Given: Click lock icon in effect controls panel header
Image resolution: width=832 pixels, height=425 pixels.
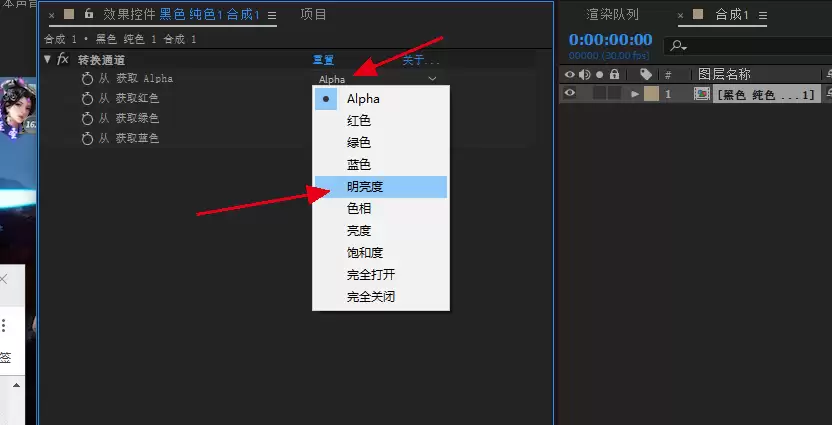Looking at the screenshot, I should tap(89, 14).
